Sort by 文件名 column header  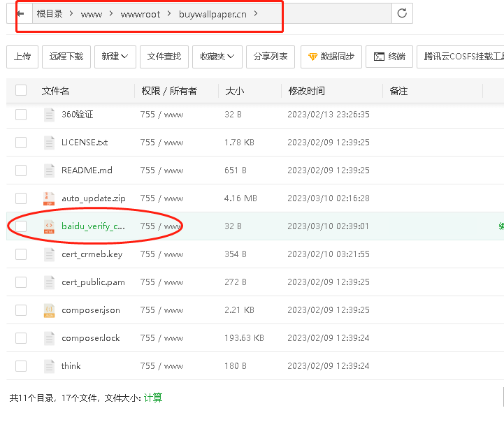point(55,91)
